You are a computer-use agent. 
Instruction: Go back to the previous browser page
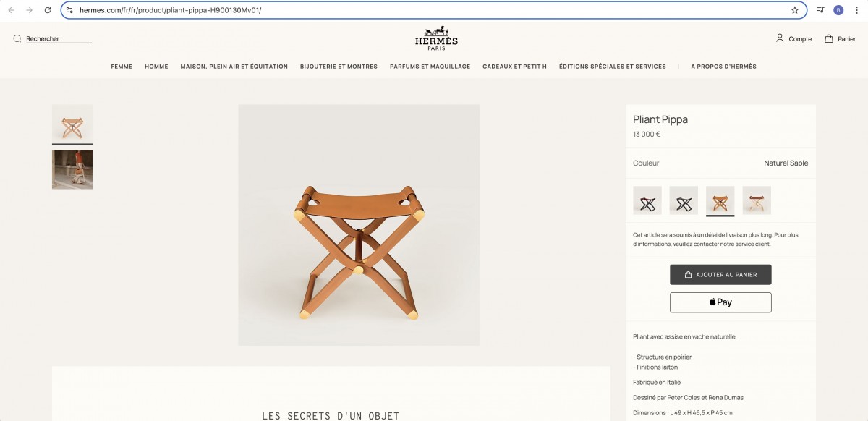(x=11, y=10)
